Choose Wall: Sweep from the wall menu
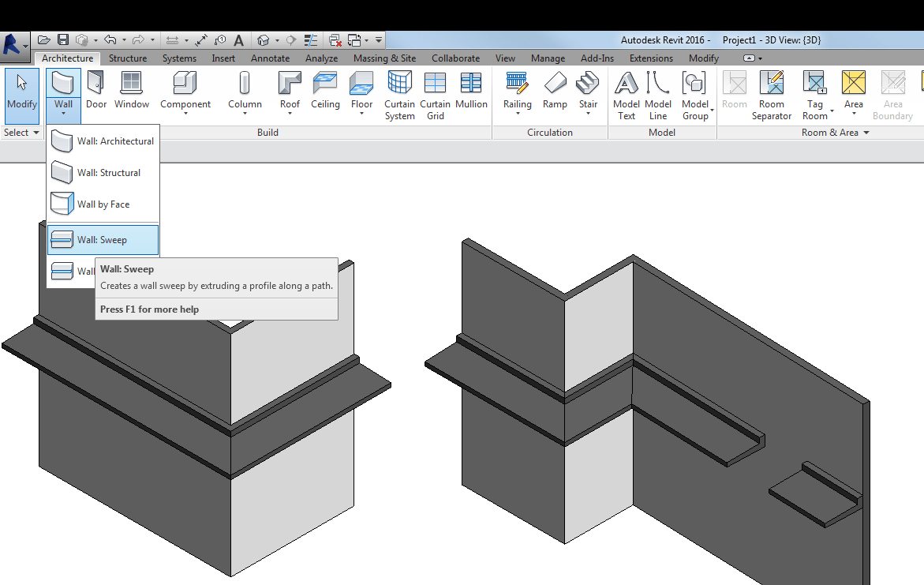The image size is (924, 585). coord(103,240)
